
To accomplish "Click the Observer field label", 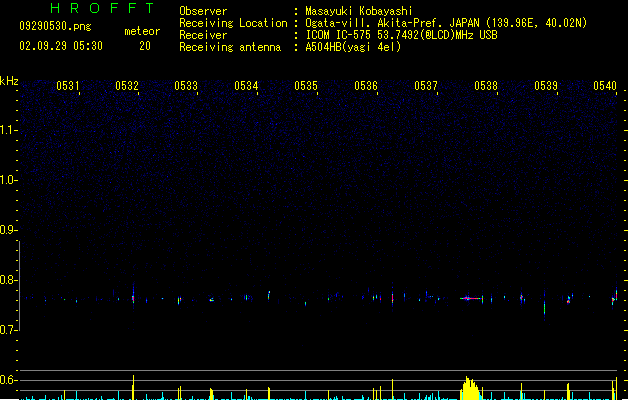I will pos(203,11).
